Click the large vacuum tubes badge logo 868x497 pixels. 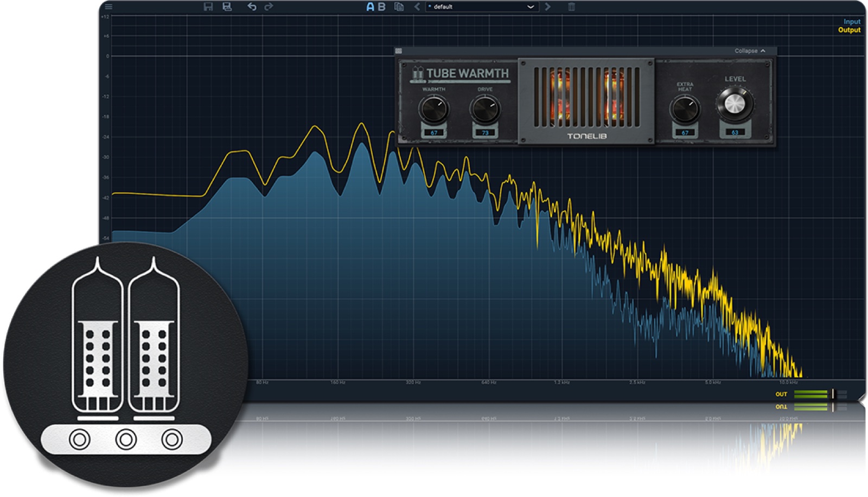[x=125, y=365]
